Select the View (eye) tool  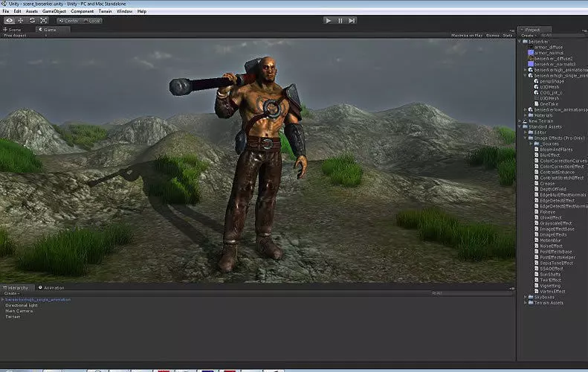(x=10, y=21)
